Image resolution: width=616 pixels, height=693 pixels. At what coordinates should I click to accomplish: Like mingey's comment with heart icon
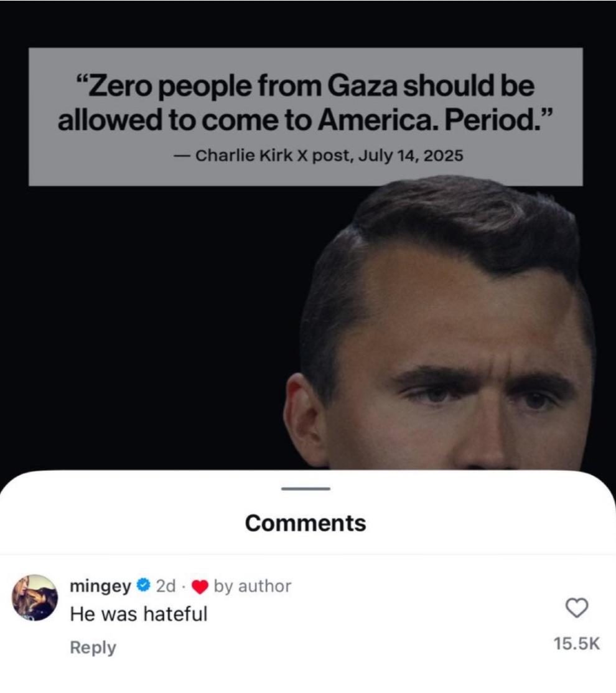pyautogui.click(x=577, y=608)
